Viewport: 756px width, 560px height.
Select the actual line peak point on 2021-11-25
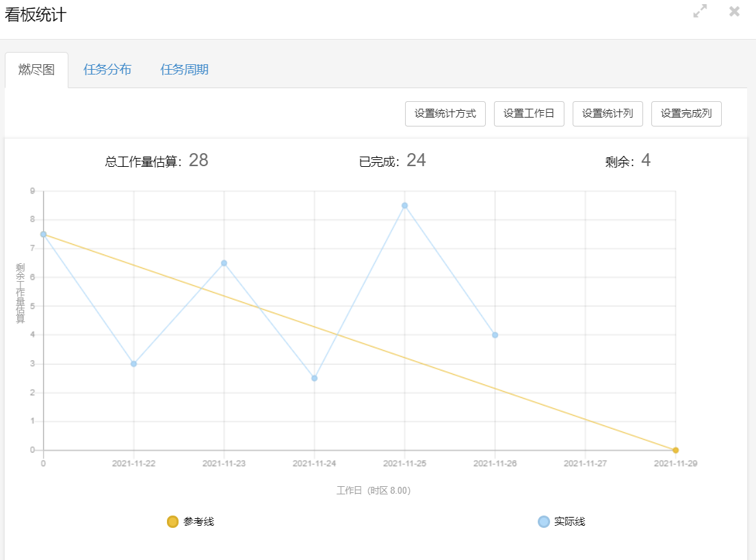pos(404,204)
